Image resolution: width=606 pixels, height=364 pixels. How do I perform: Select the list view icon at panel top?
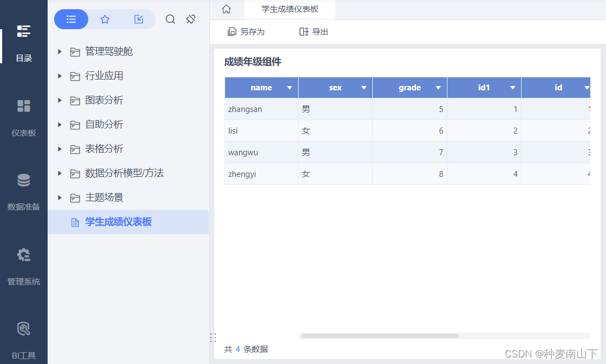click(71, 19)
